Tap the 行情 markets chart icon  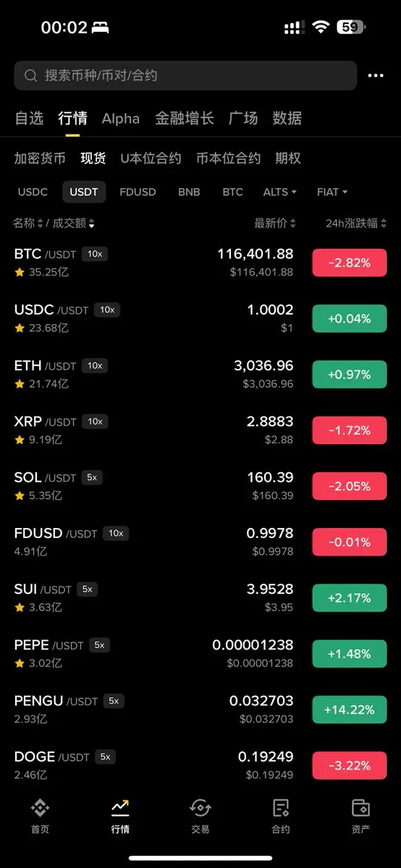[x=120, y=808]
